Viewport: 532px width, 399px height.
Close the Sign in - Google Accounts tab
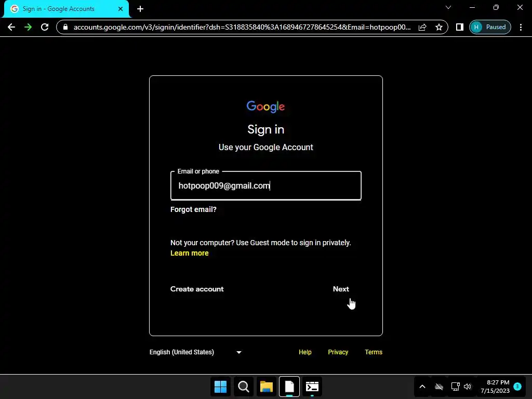[x=121, y=9]
